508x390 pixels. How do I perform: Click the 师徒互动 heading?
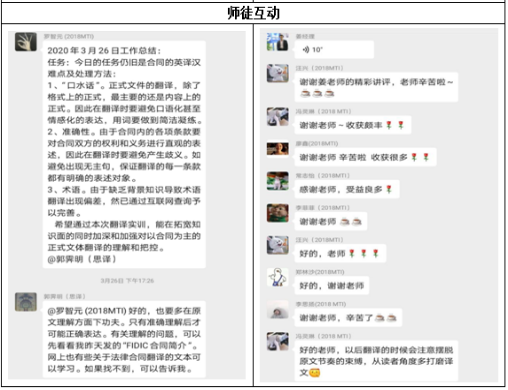click(x=253, y=13)
